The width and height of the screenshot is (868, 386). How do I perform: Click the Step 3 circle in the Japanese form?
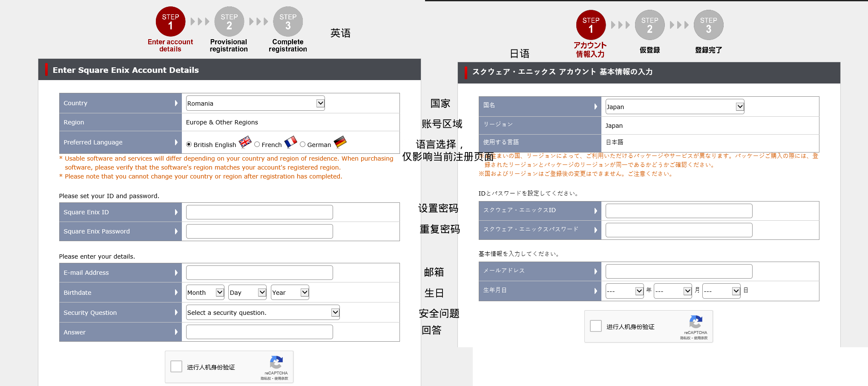[x=708, y=25]
